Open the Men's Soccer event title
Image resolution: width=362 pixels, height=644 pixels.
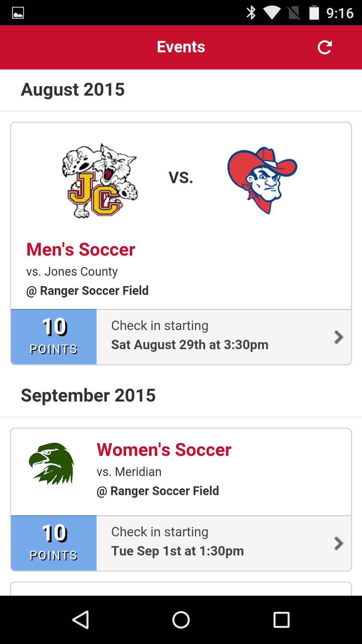(81, 250)
